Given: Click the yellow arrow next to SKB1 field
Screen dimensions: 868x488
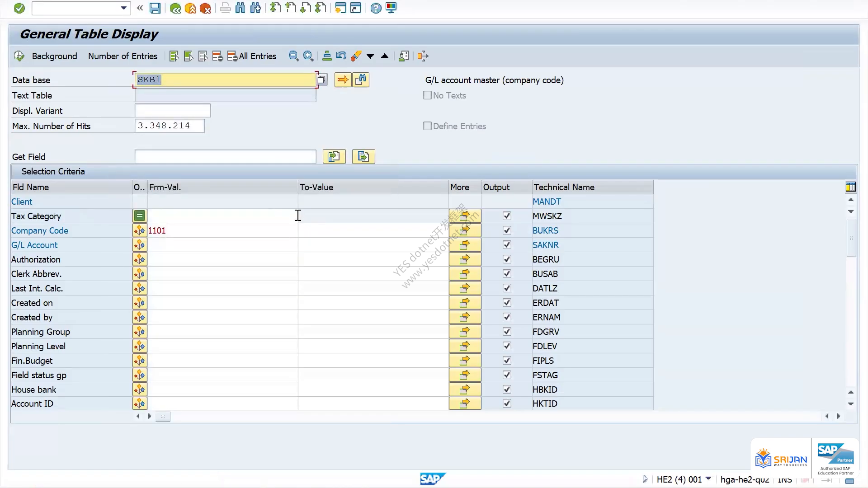Looking at the screenshot, I should pos(343,80).
